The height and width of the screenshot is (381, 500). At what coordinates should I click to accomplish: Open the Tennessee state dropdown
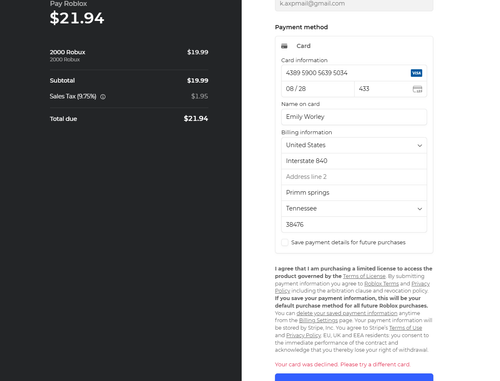pos(354,209)
